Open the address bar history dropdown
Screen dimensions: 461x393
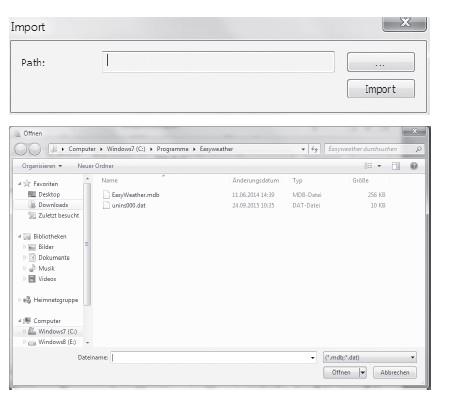point(303,149)
